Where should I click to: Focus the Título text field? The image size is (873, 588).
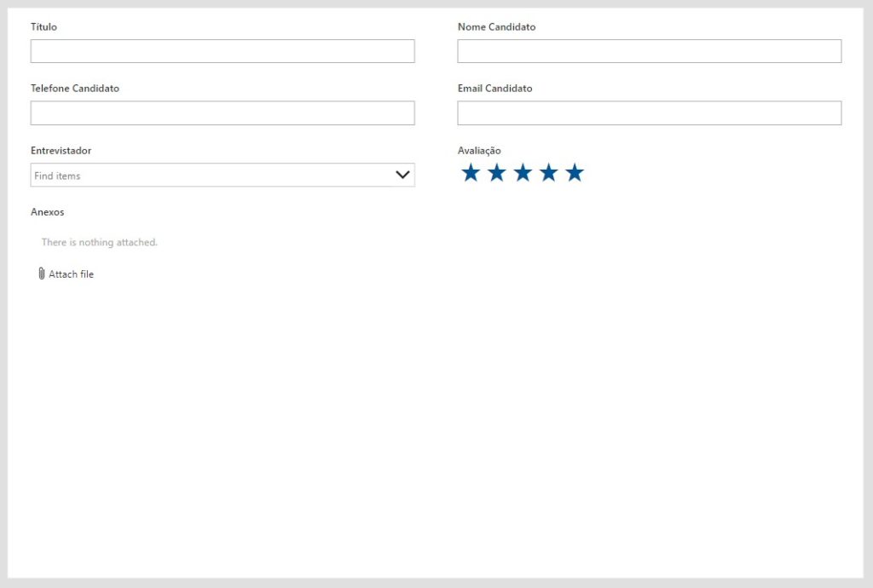pyautogui.click(x=223, y=51)
